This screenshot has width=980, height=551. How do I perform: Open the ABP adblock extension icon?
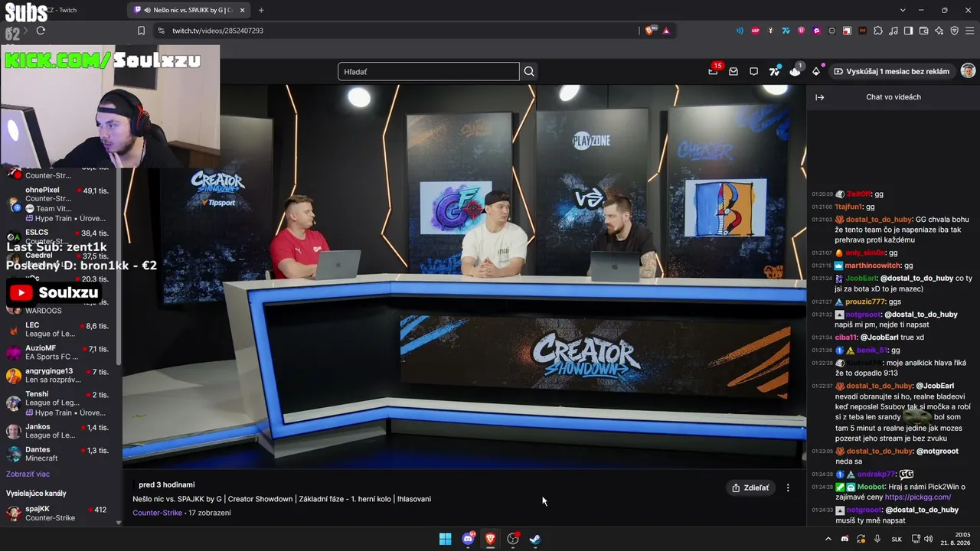(x=756, y=31)
